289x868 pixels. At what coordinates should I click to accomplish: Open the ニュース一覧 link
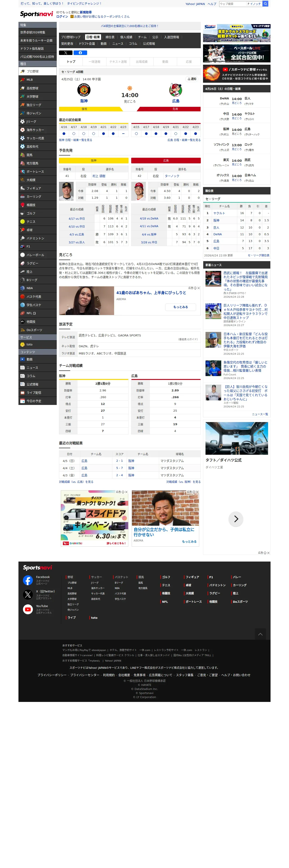260,414
